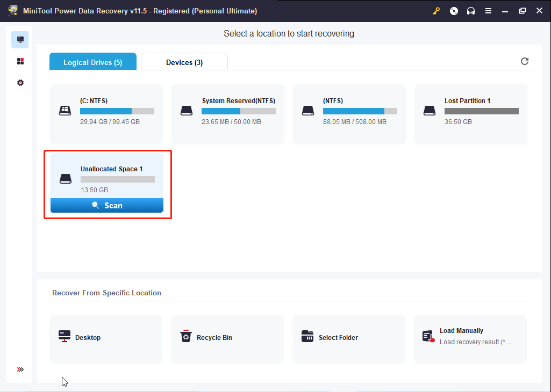The height and width of the screenshot is (392, 551).
Task: Click the drive icon beside 88.05 MB / 508.00 MB
Action: (308, 111)
